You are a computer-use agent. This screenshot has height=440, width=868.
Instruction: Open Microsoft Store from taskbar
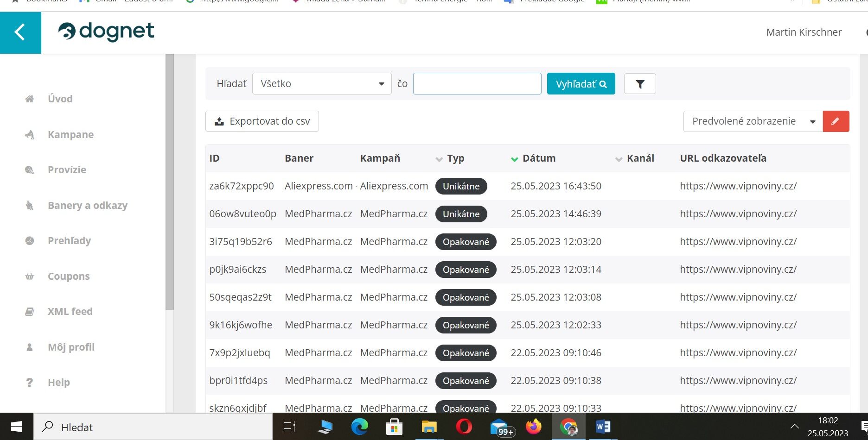tap(394, 427)
